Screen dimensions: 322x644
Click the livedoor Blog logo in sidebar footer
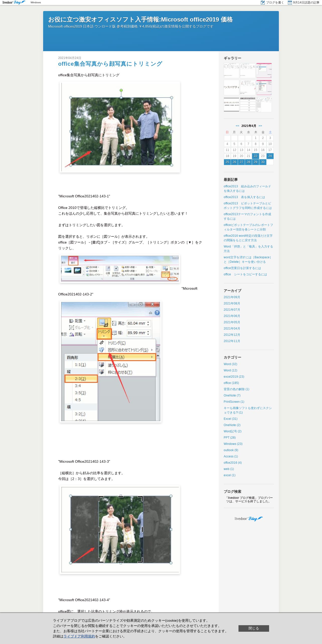click(249, 519)
